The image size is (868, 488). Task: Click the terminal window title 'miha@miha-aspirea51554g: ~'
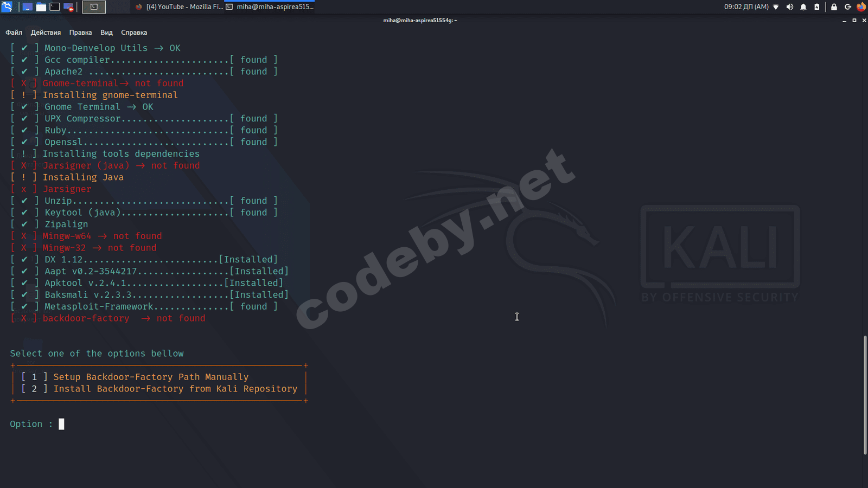point(420,21)
